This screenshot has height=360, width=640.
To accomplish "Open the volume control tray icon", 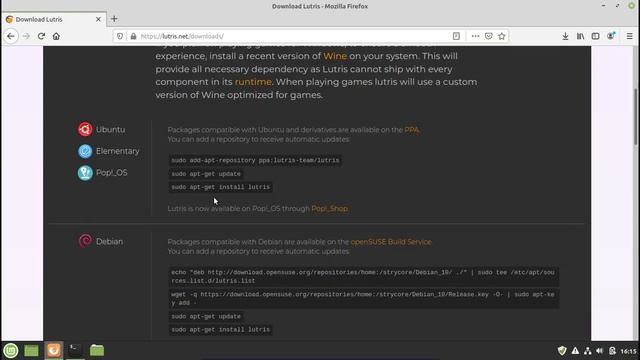I will 600,351.
